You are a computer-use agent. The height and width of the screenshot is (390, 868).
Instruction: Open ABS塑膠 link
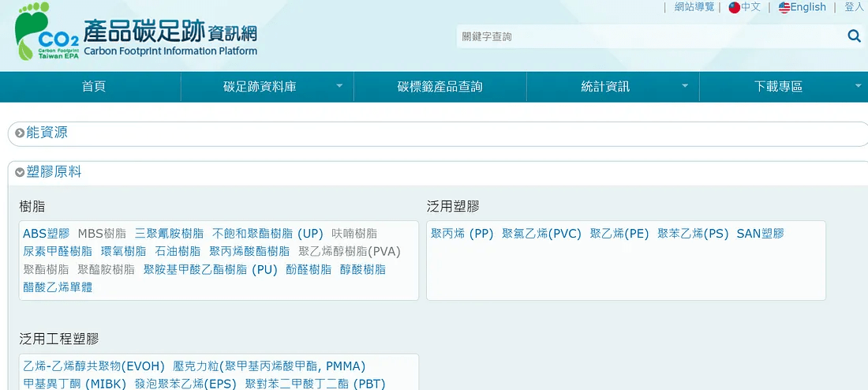click(46, 234)
